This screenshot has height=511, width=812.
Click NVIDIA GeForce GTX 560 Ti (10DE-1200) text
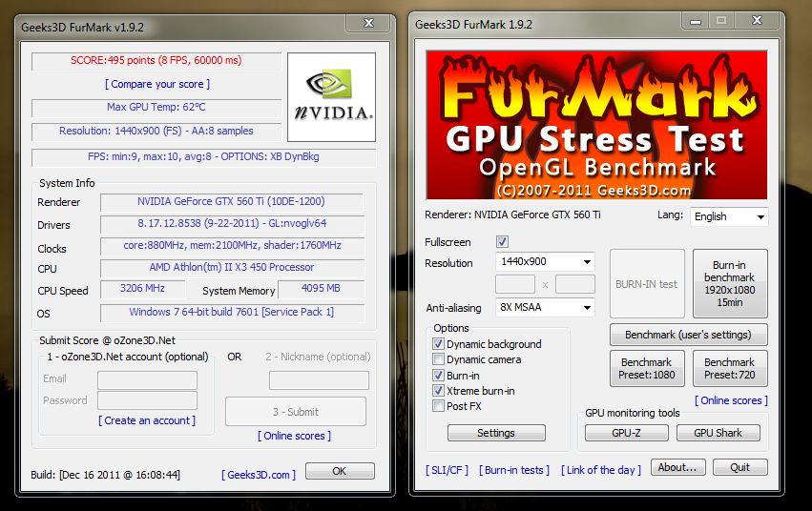232,202
